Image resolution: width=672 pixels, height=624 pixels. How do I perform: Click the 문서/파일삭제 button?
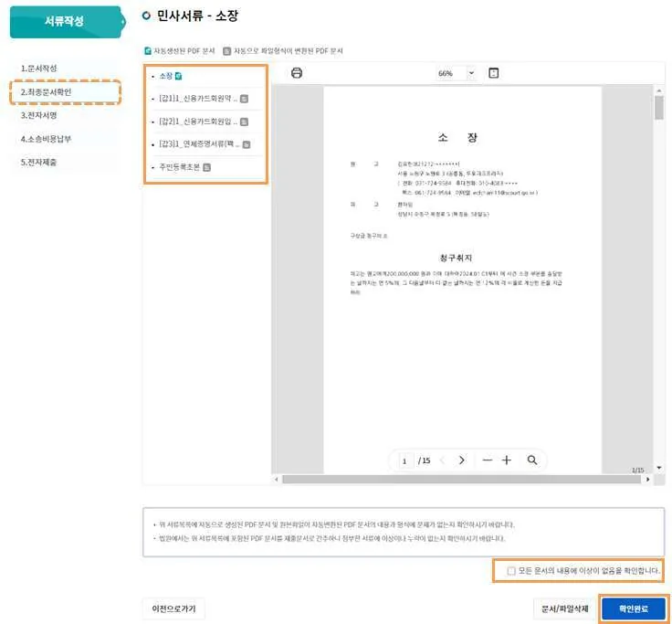565,609
